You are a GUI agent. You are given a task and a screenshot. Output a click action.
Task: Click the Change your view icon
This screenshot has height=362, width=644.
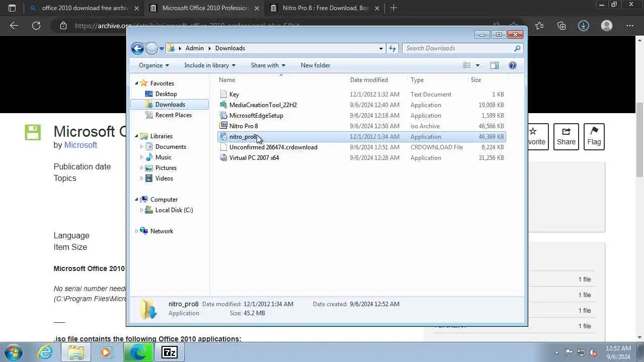click(x=467, y=65)
